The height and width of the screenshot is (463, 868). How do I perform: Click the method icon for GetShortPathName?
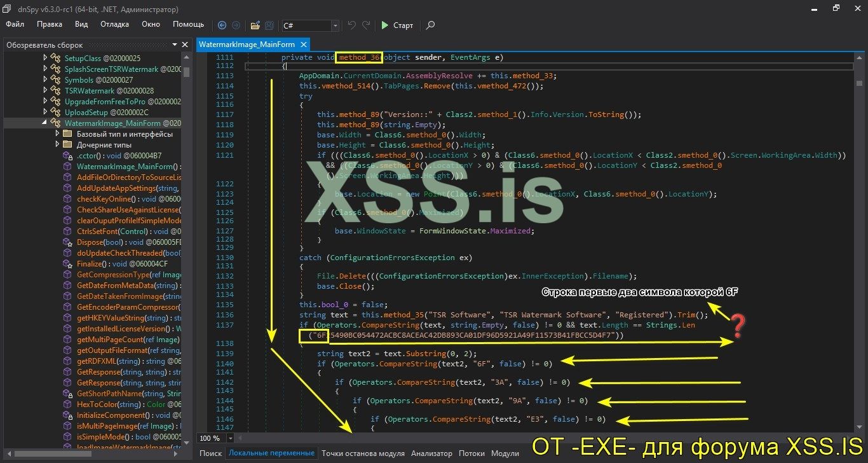[68, 394]
